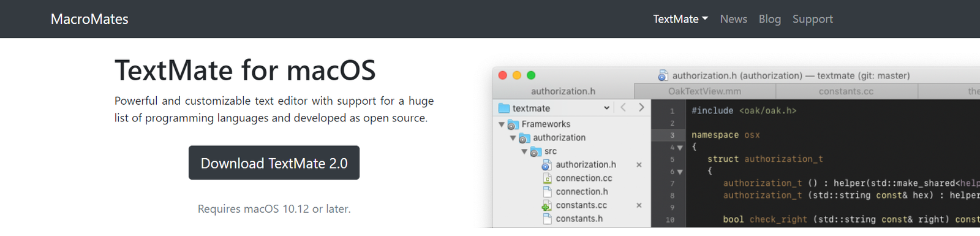Click the Frameworks folder icon
The height and width of the screenshot is (236, 980).
pyautogui.click(x=513, y=124)
